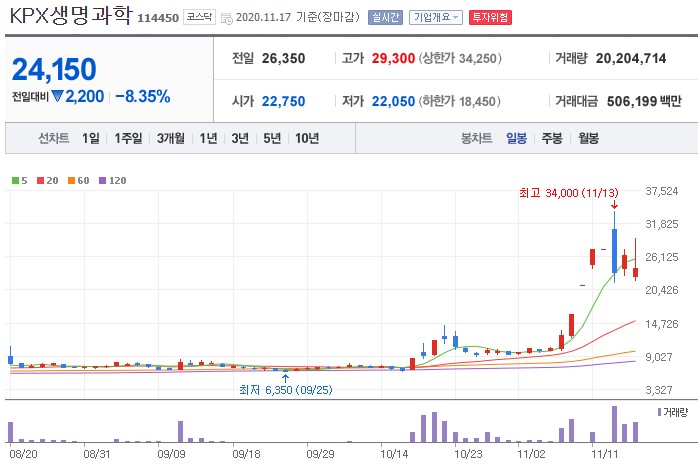Click the 상한가 34,250 text
This screenshot has height=468, width=698.
pyautogui.click(x=459, y=58)
